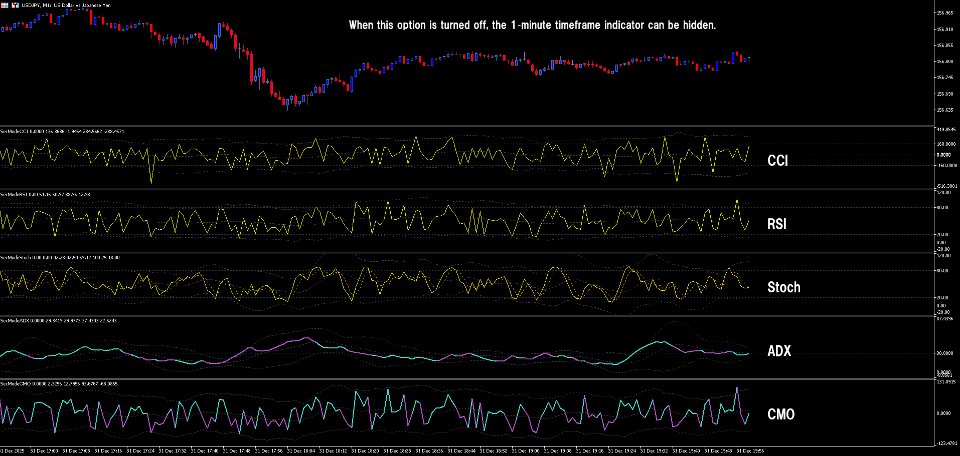Viewport: 960px width, 456px height.
Task: Select the indicator name label in the CCI subwindow
Action: 64,130
